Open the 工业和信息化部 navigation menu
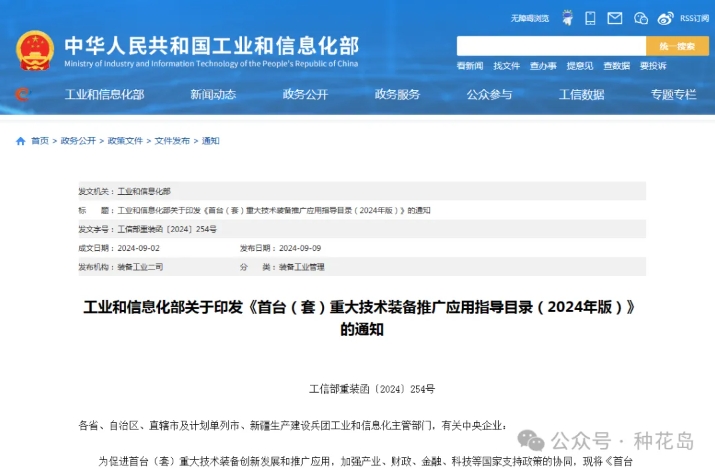Screen dimensions: 715x470 point(104,95)
